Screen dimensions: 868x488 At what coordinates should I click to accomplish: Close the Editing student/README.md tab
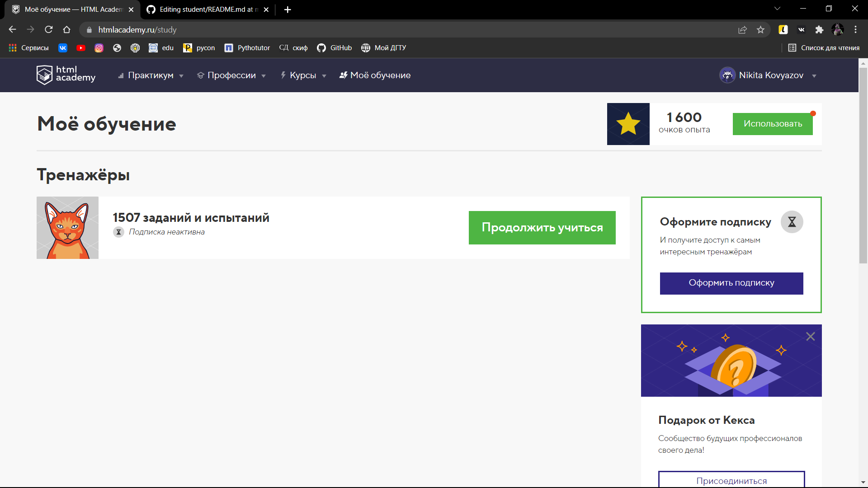[x=266, y=9]
